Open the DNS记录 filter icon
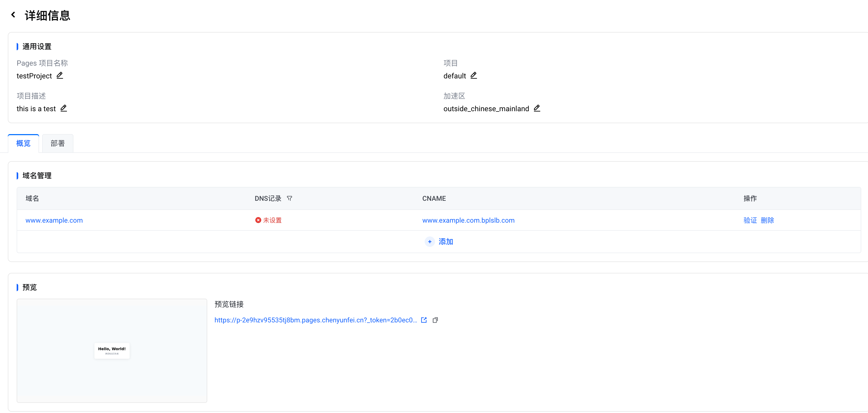 (x=290, y=199)
